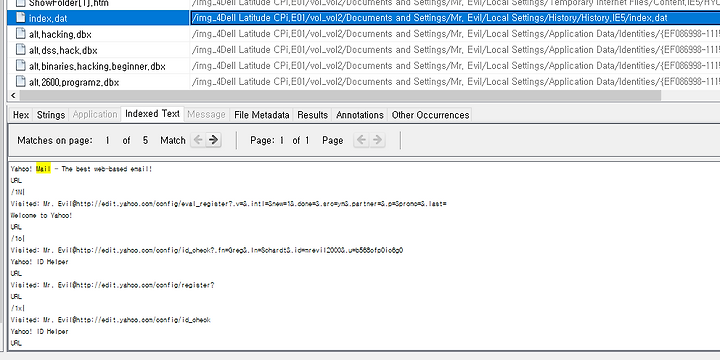Click the alt.hacking.dbx file icon
The width and height of the screenshot is (720, 360).
[x=20, y=34]
